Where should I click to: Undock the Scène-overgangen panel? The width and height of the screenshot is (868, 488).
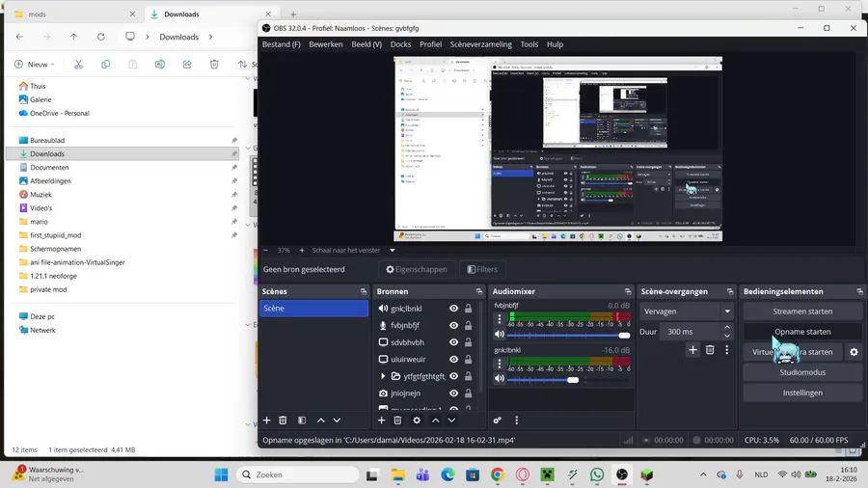point(730,291)
